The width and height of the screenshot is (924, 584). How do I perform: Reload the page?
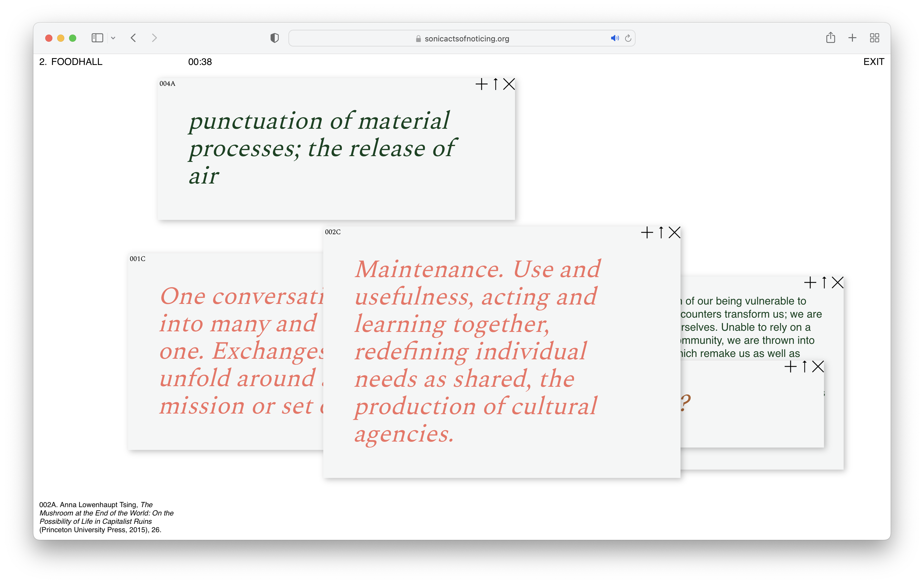pyautogui.click(x=628, y=38)
